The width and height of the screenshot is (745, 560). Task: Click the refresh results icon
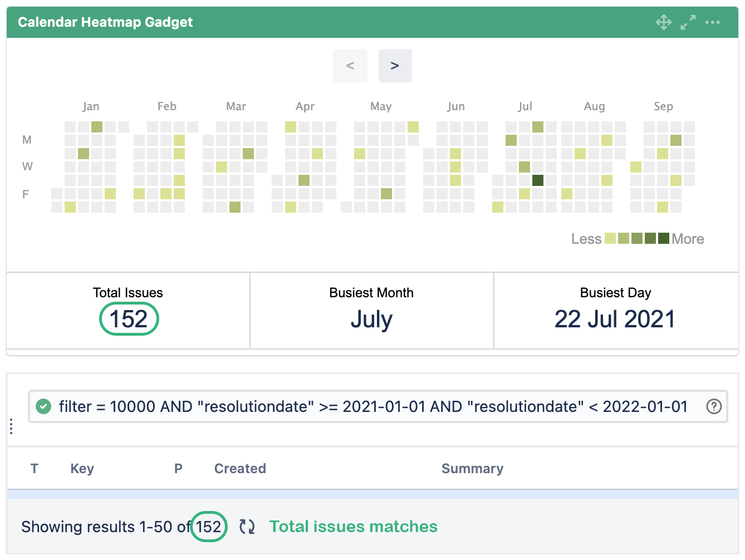pyautogui.click(x=247, y=527)
